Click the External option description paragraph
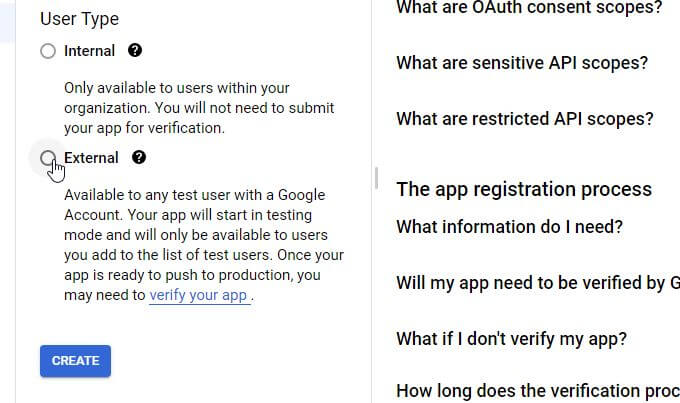The height and width of the screenshot is (403, 680). pos(198,244)
